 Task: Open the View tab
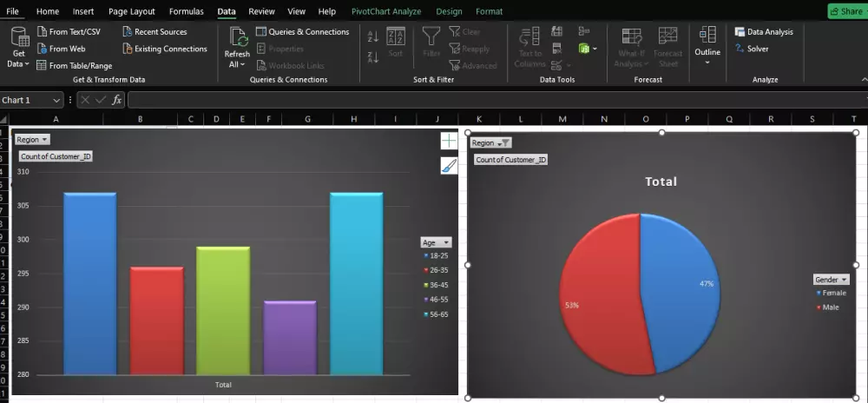[296, 11]
